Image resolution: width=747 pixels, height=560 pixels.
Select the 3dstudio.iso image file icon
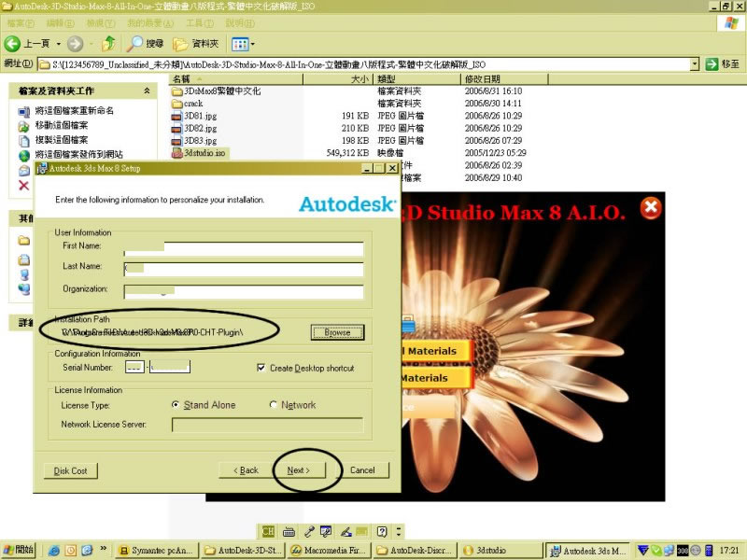point(176,153)
